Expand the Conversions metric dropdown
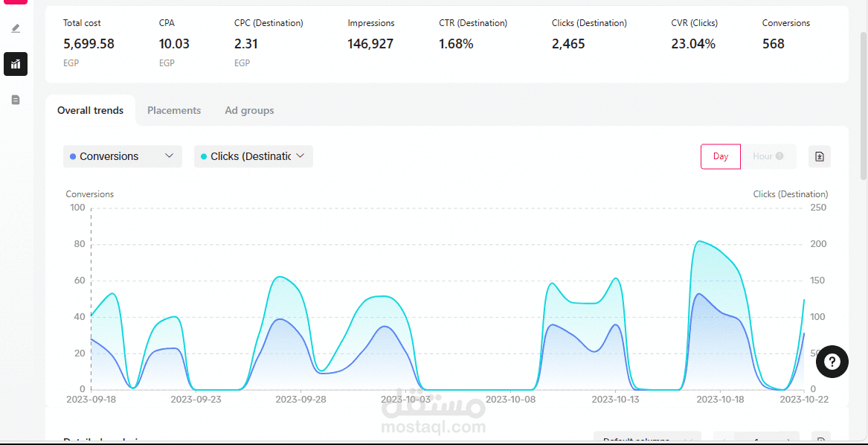 (122, 156)
